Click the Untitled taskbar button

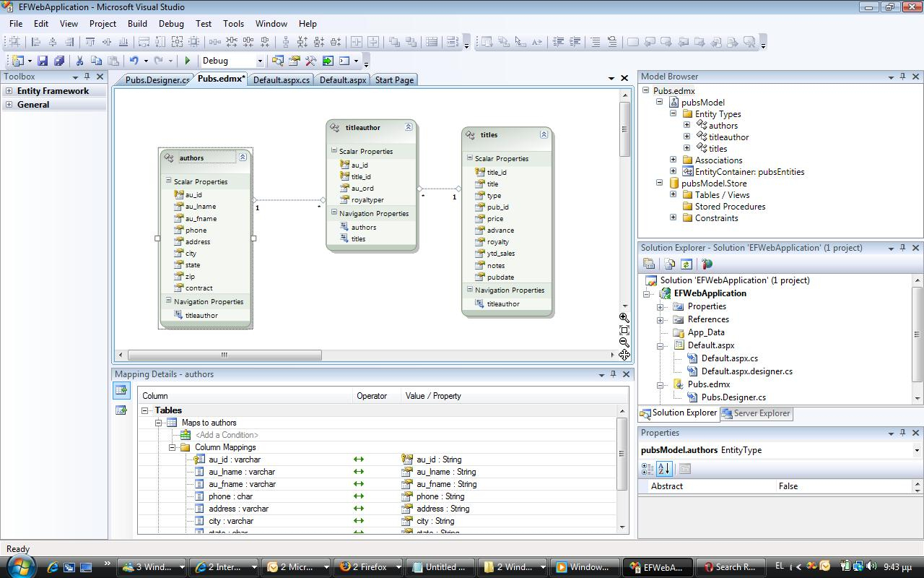[x=440, y=567]
